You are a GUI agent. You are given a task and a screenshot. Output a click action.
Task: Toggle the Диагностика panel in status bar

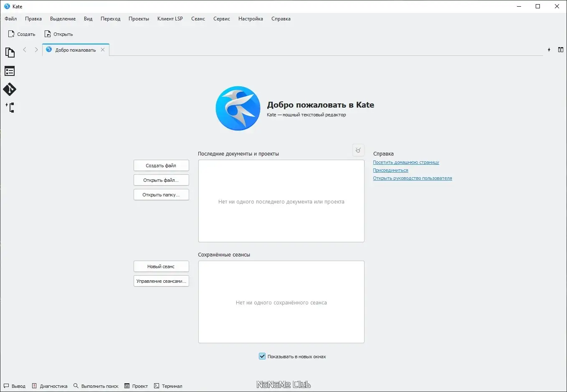pos(50,386)
